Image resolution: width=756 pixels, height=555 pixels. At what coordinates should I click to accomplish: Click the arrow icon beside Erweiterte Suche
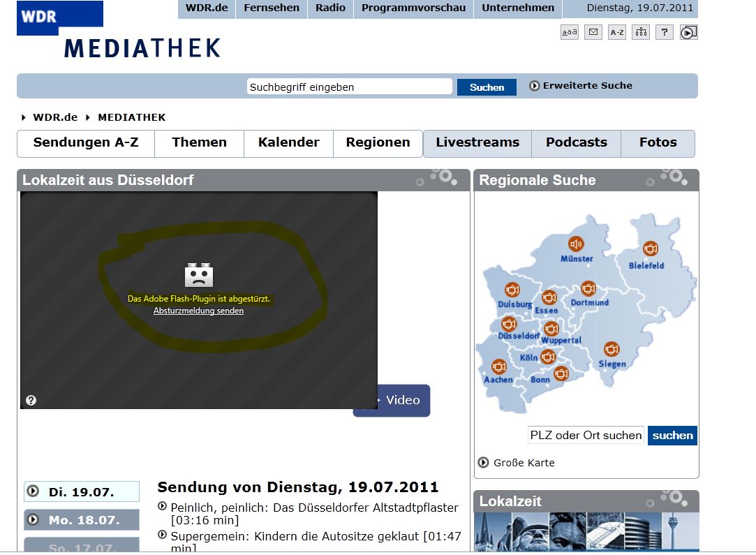coord(534,86)
